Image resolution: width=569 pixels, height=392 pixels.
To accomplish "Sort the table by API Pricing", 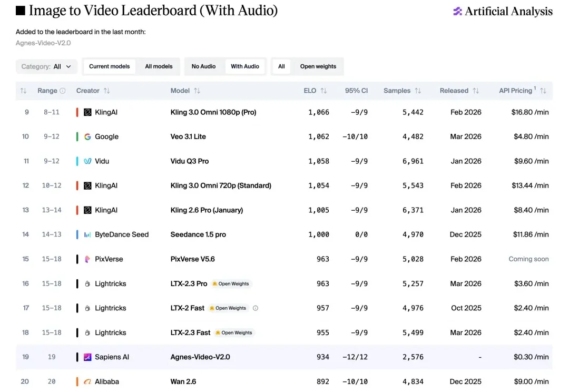I will tap(543, 91).
